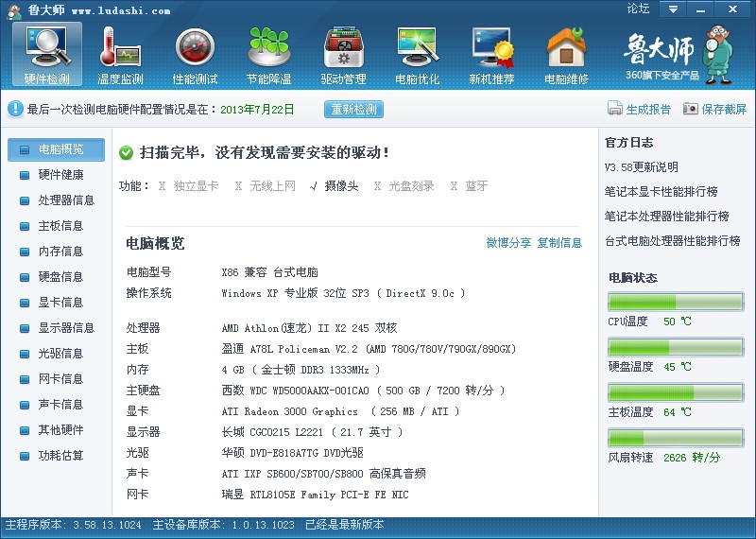Share via 微博分享 link
The width and height of the screenshot is (756, 539).
coord(508,243)
